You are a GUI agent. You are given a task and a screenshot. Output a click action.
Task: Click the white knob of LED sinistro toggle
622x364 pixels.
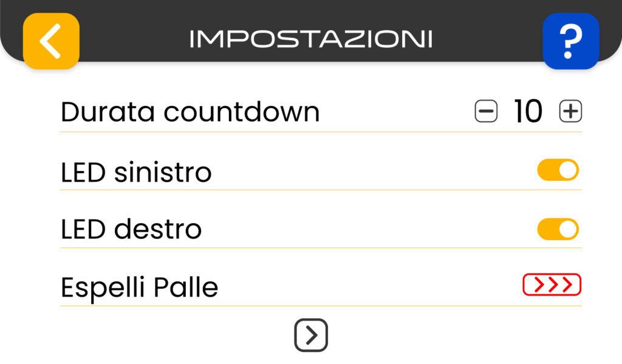(x=568, y=170)
